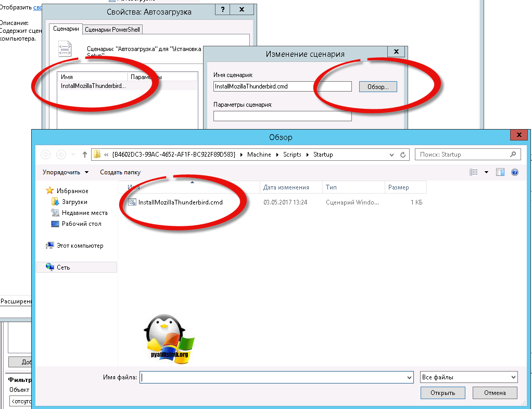The height and width of the screenshot is (409, 532).
Task: Select the GUID path segment {B4602DC3-99AC-4652-AF1F-BC922F89D583}
Action: 173,155
